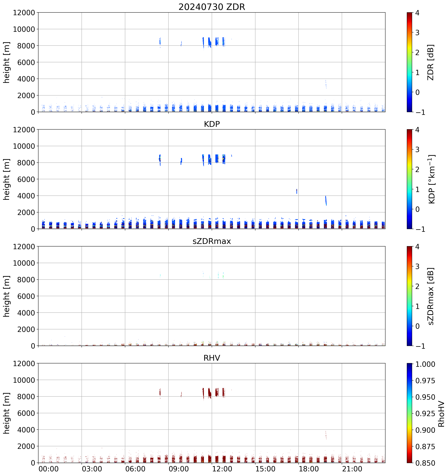Click the 21:00 tick label on the time axis
448x476 pixels.
pos(352,469)
